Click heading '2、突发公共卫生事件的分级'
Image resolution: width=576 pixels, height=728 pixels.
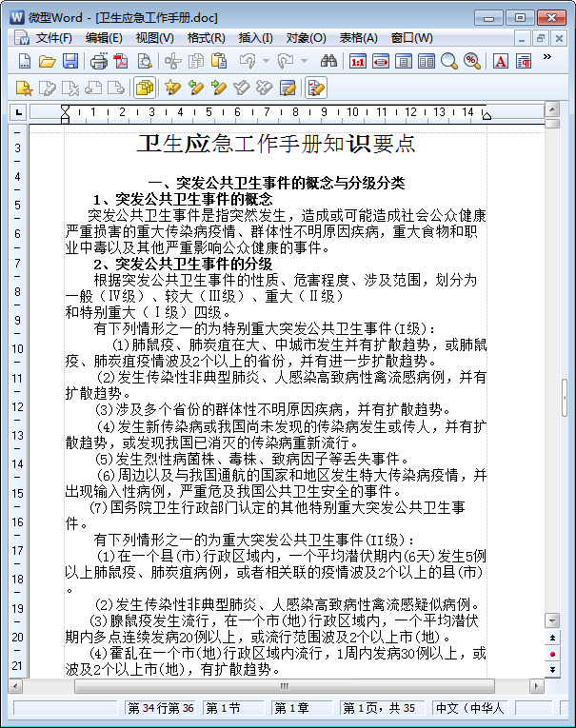click(x=183, y=264)
